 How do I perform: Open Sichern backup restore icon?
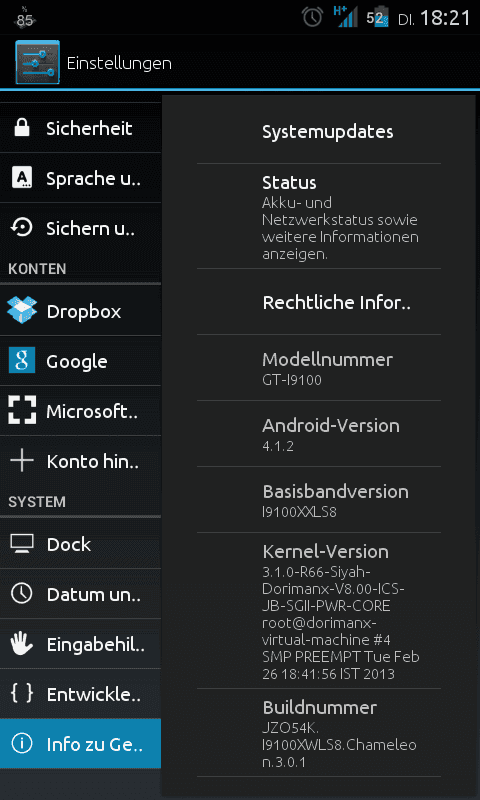pos(21,228)
